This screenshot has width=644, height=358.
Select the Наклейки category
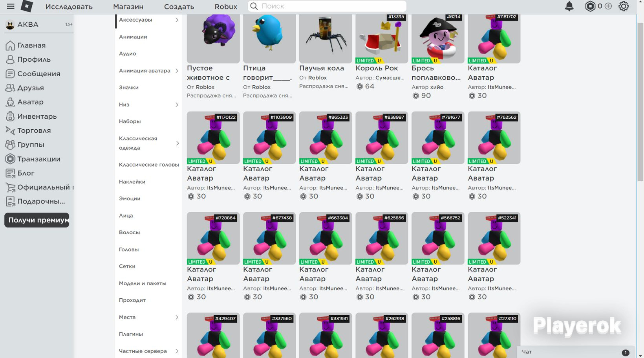(x=132, y=182)
